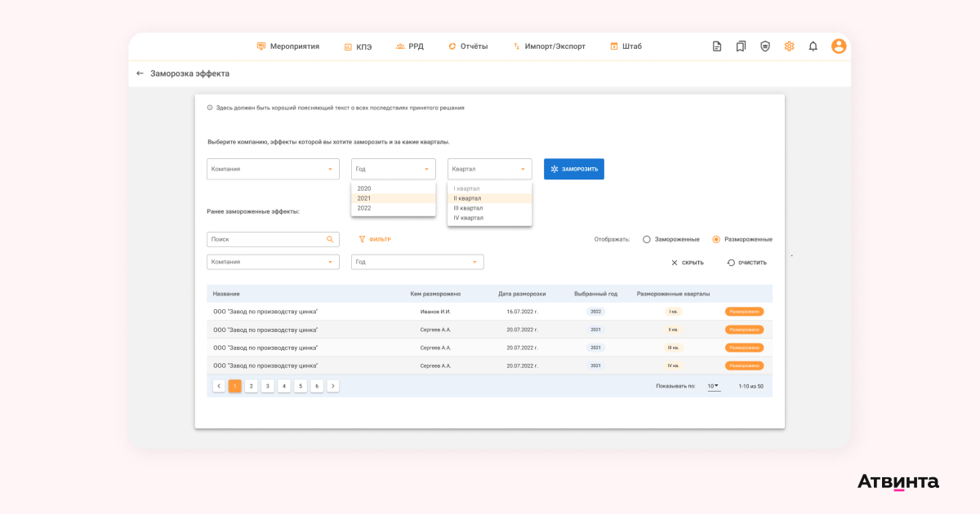Viewport: 980px width, 514px height.
Task: Click in the Поиск search field
Action: tap(265, 239)
